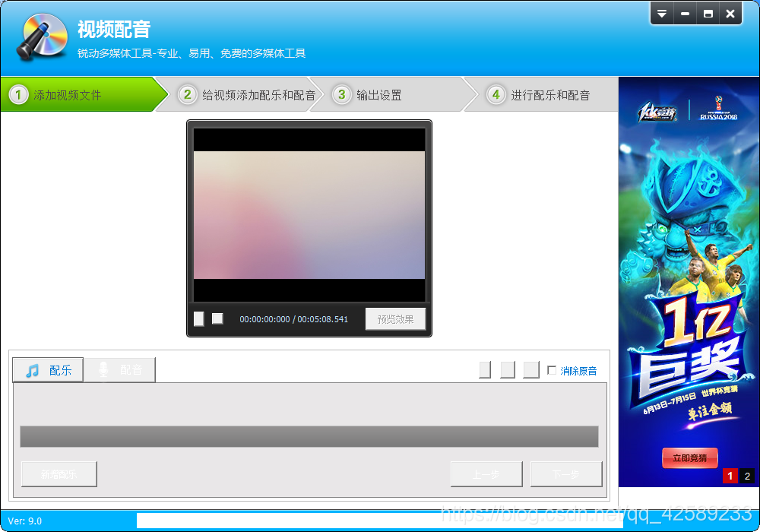This screenshot has width=760, height=532.
Task: Minimize the 视频配音 window
Action: [x=685, y=14]
